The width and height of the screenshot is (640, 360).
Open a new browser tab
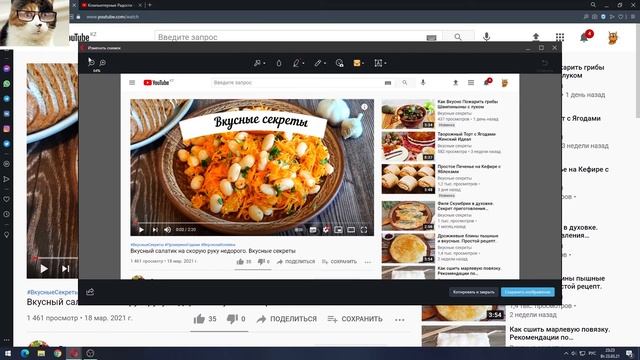150,5
